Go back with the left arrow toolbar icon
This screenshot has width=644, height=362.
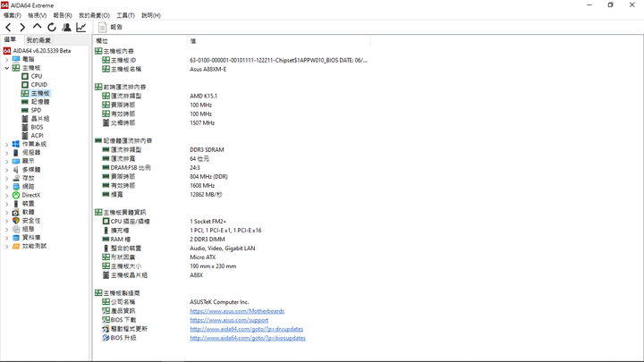point(8,28)
